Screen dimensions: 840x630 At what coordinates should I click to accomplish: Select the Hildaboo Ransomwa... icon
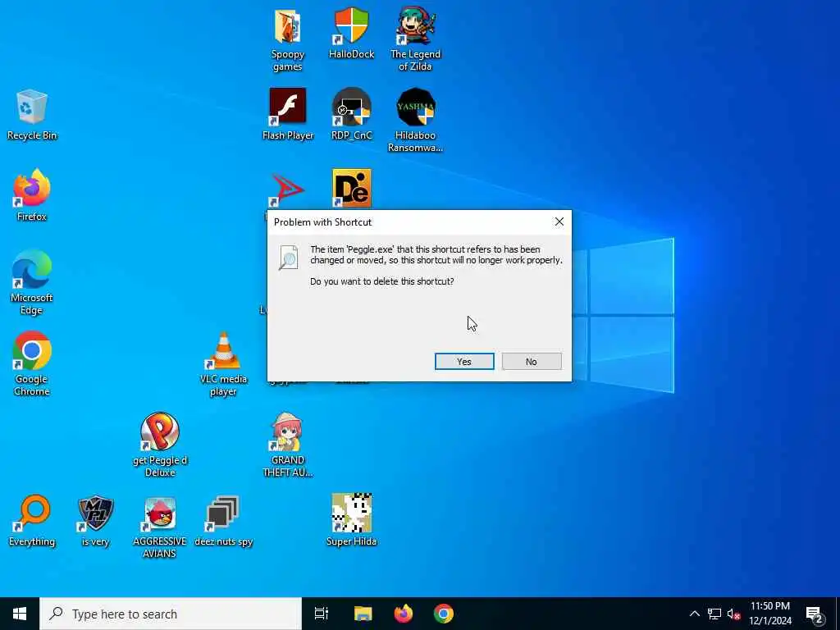click(415, 121)
